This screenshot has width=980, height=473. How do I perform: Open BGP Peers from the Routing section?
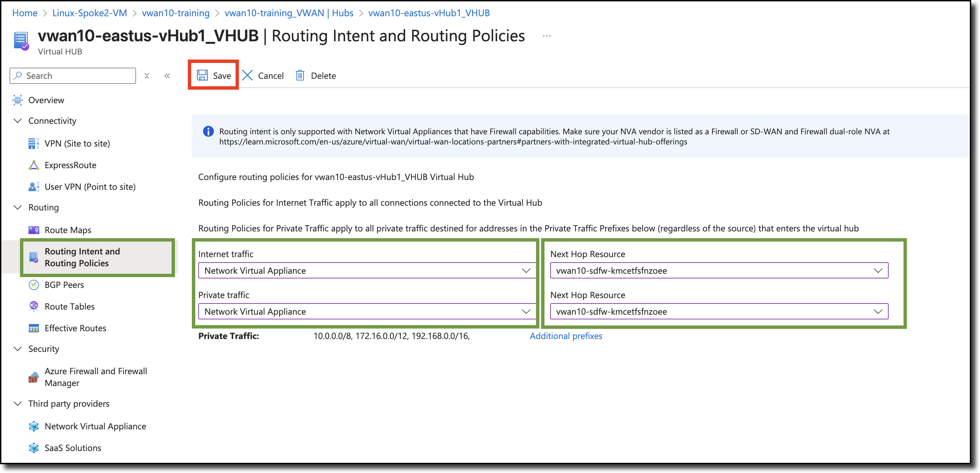tap(64, 285)
